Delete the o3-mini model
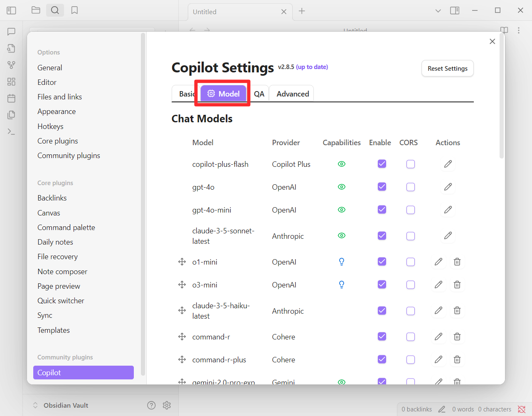Screen dimensions: 532x416 click(457, 285)
